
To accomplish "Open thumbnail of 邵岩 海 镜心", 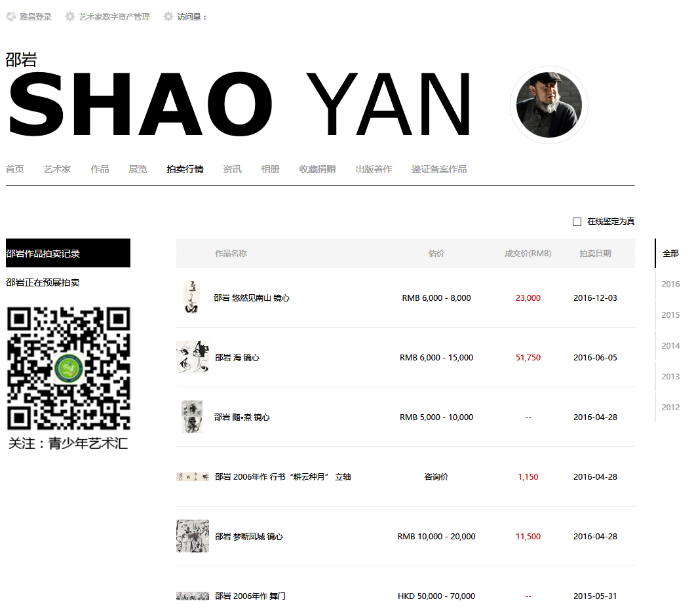I will 193,357.
